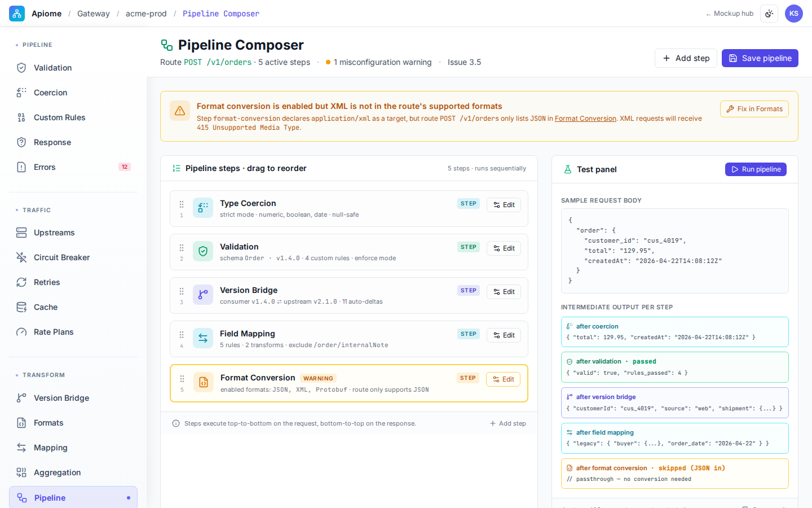Open the after format conversion output
The image size is (812, 508).
click(675, 473)
